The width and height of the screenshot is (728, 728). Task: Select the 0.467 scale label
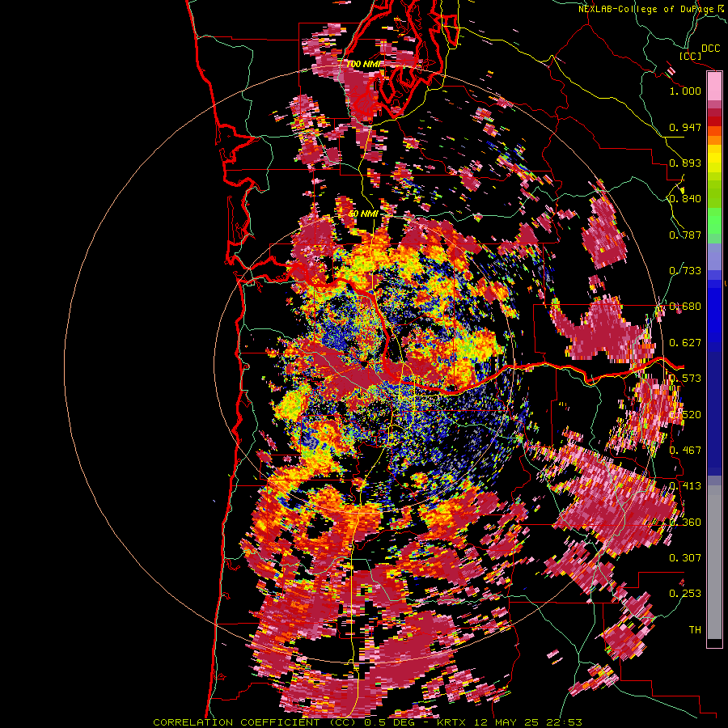[685, 451]
